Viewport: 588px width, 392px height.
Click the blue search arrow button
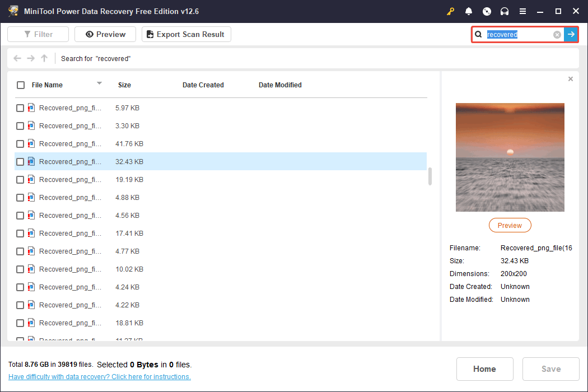[571, 35]
